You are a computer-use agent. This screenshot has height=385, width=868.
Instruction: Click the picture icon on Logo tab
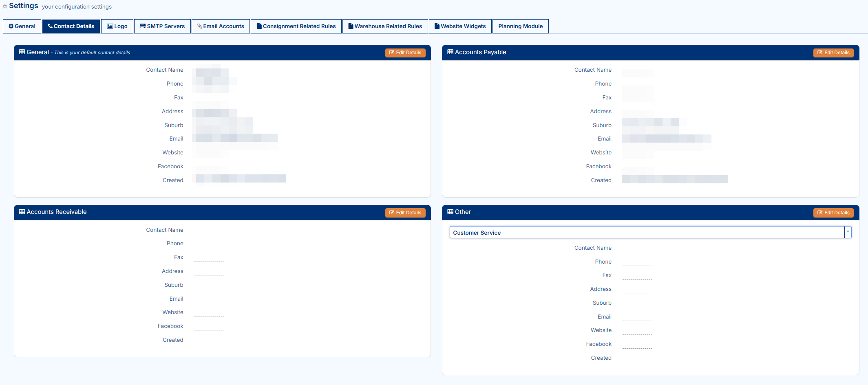click(110, 26)
